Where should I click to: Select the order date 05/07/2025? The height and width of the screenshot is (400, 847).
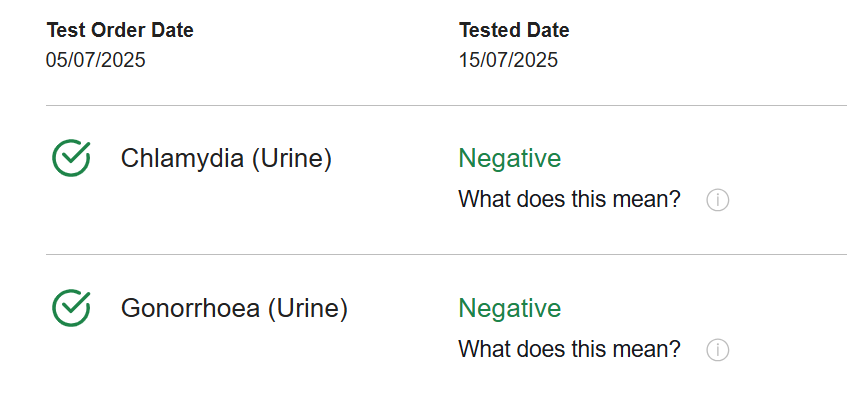point(96,60)
